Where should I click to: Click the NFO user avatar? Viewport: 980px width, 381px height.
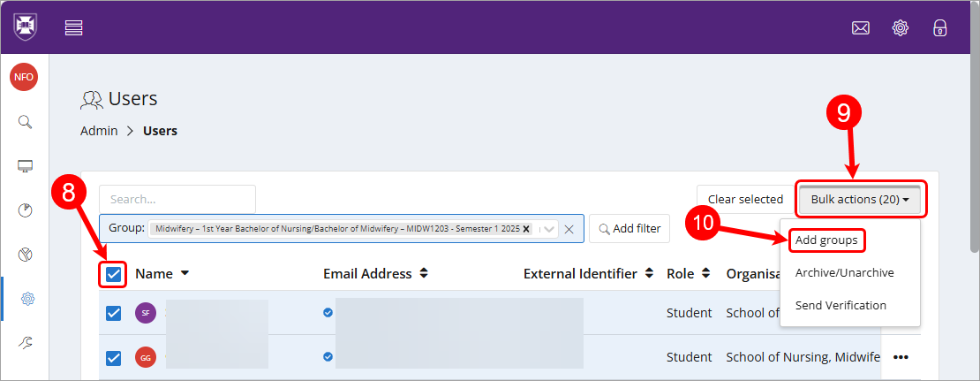[x=24, y=77]
